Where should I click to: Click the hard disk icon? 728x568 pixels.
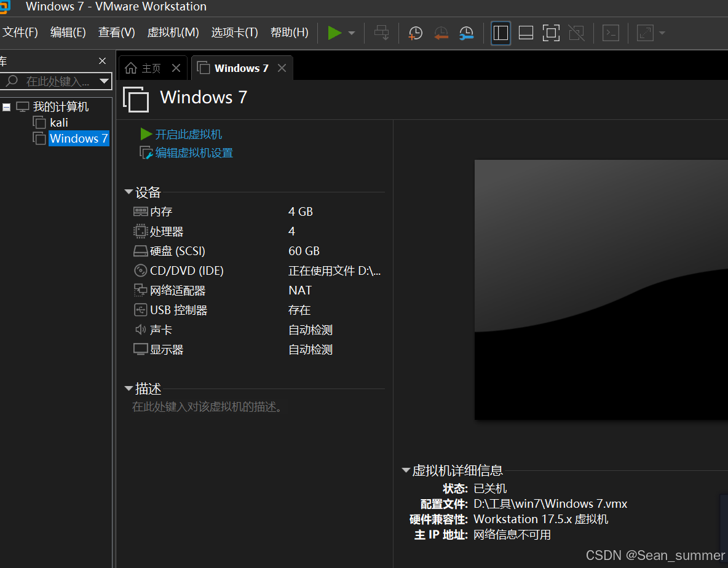pyautogui.click(x=140, y=251)
